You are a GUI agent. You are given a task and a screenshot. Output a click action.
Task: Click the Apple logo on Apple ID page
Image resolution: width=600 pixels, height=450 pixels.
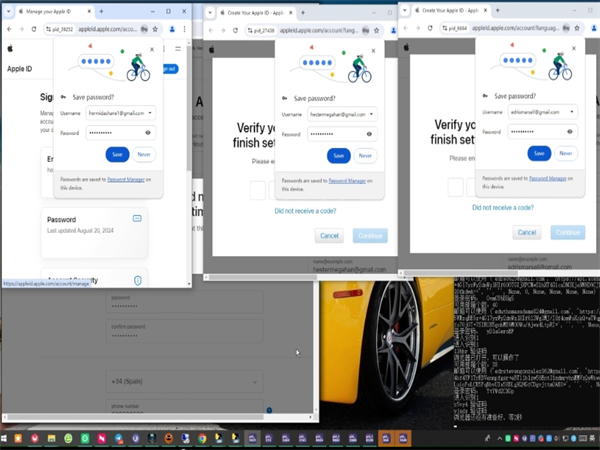11,47
